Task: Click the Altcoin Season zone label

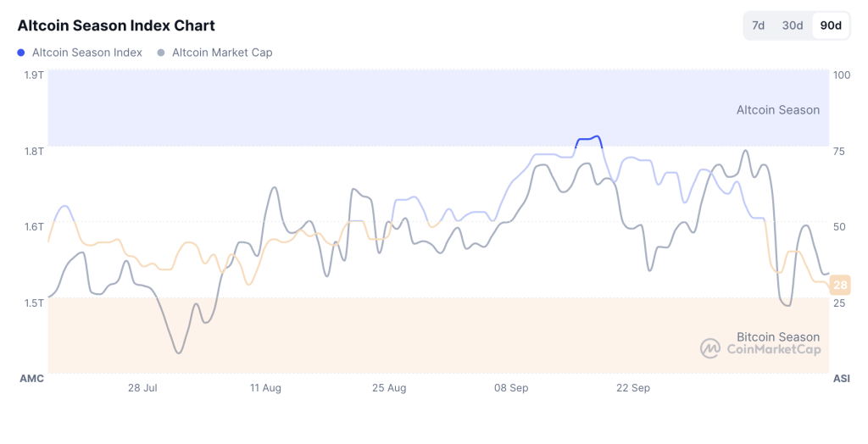Action: (x=777, y=110)
